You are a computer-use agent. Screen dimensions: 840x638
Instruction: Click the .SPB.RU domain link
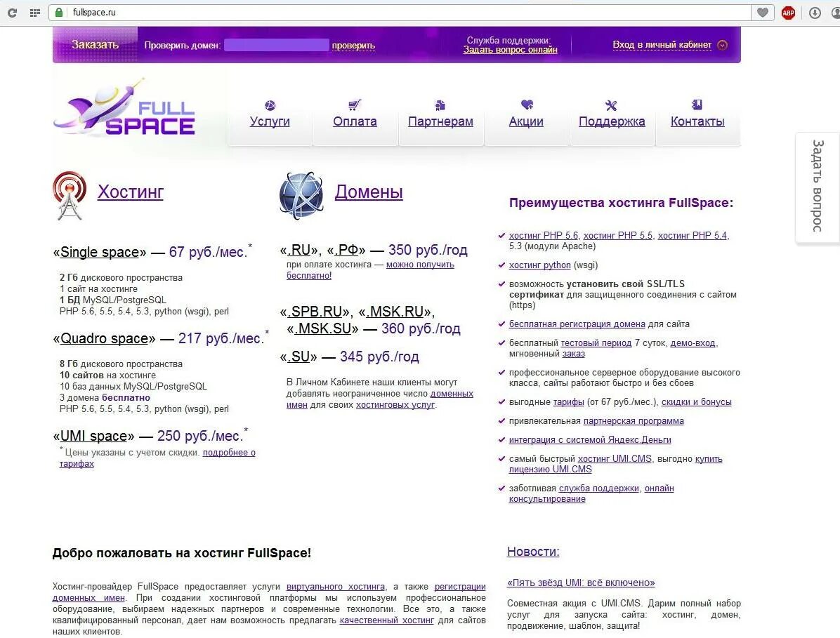click(x=315, y=312)
